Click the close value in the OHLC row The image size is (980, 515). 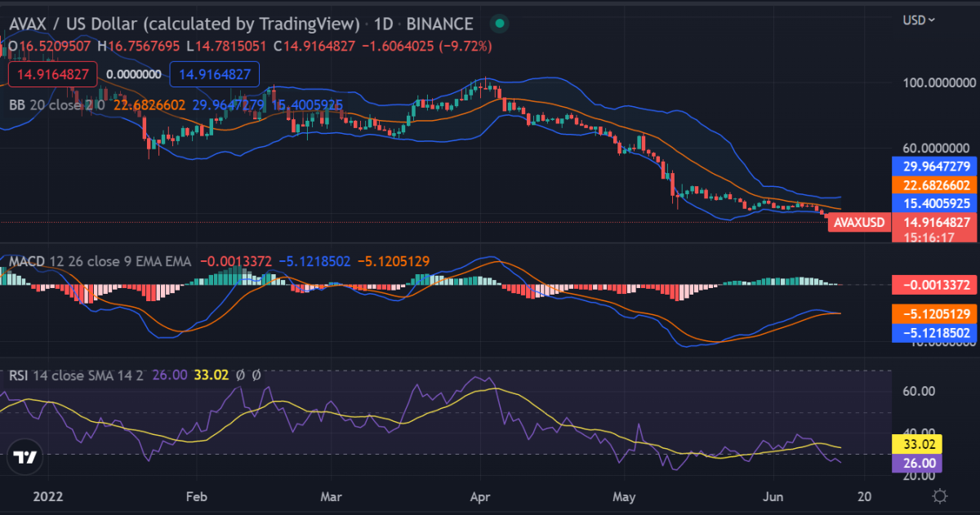tap(315, 47)
